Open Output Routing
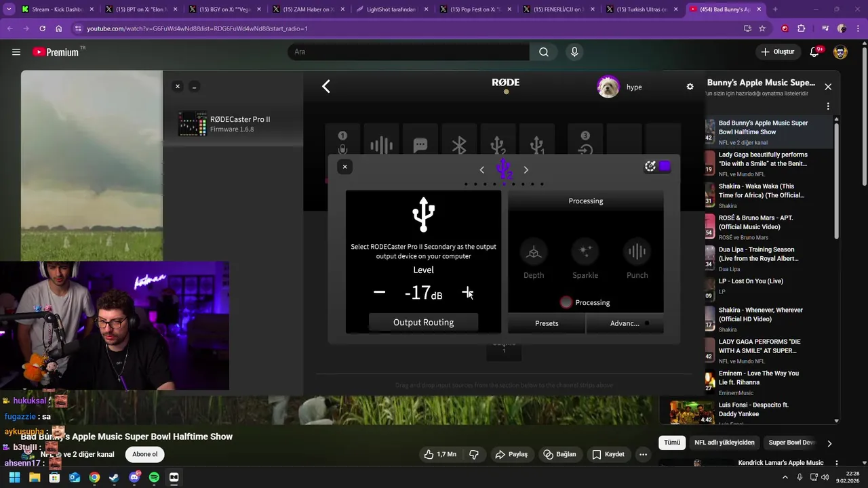This screenshot has width=868, height=488. click(423, 322)
